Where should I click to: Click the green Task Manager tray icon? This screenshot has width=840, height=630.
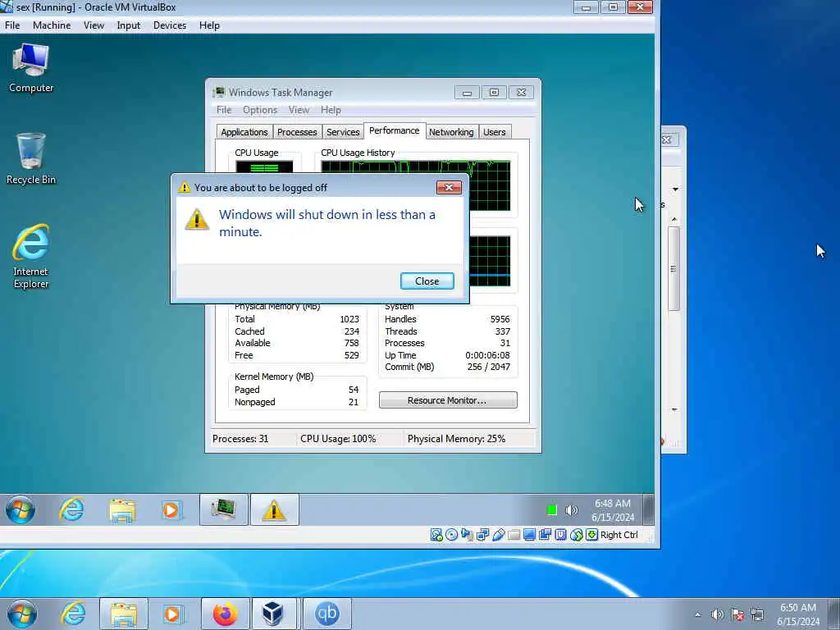[552, 510]
